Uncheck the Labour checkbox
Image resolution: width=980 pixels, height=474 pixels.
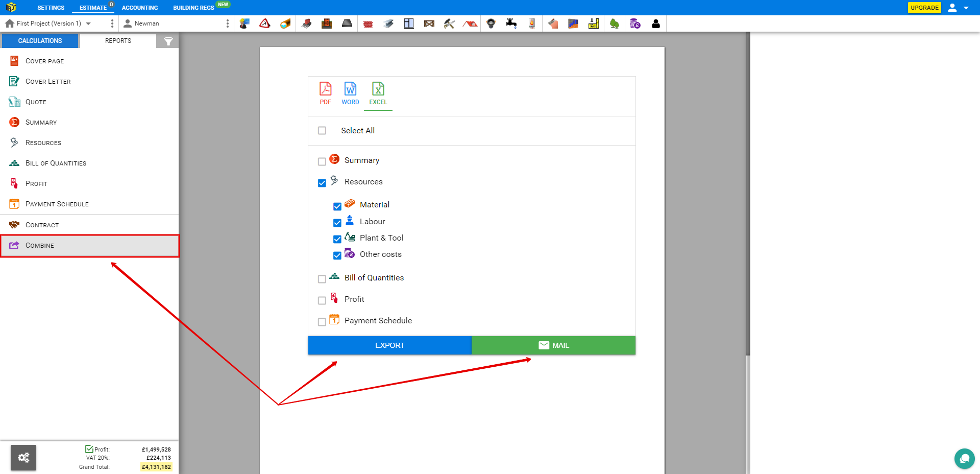pyautogui.click(x=337, y=223)
